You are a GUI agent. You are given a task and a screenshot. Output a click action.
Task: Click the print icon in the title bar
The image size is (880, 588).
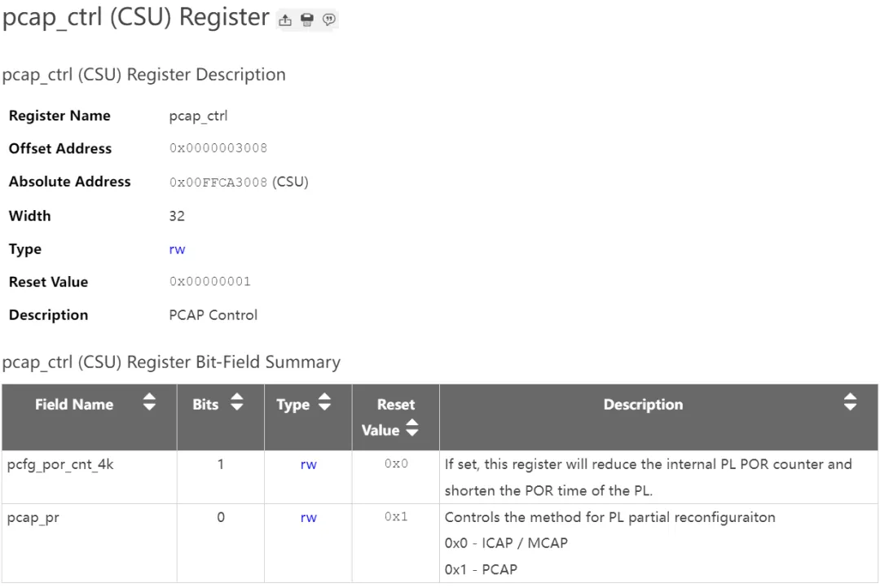[x=306, y=19]
